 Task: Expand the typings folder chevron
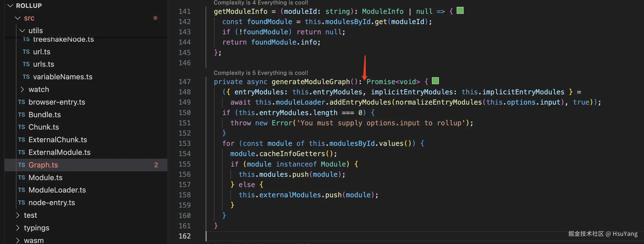18,228
